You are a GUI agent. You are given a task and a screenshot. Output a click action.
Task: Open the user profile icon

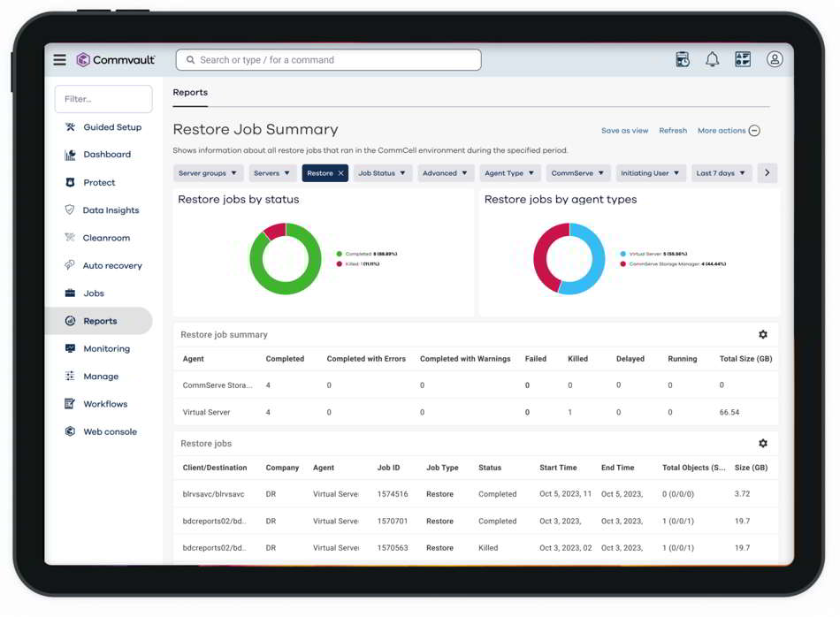[774, 59]
